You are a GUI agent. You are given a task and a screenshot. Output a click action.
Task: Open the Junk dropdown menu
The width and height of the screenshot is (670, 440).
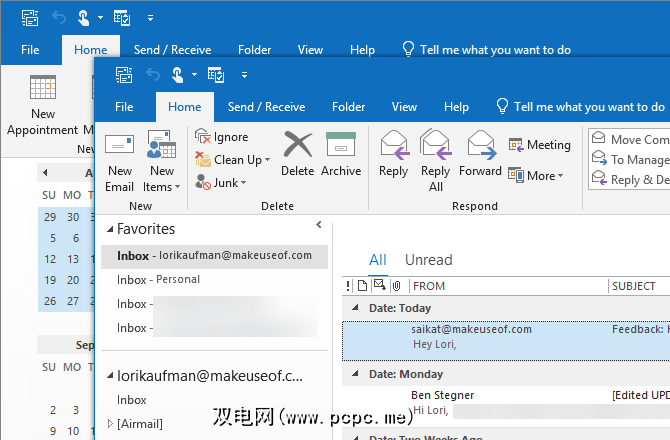pos(220,183)
